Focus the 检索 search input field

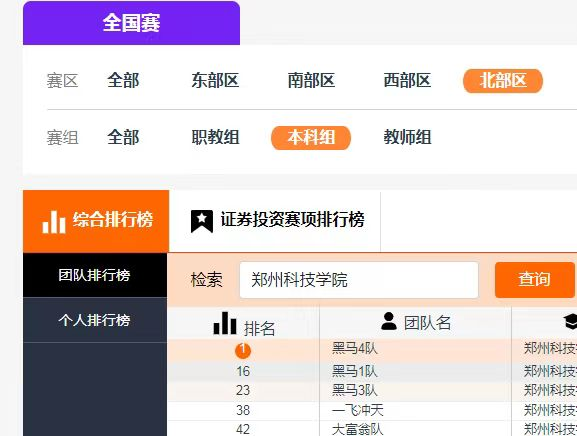pyautogui.click(x=359, y=280)
